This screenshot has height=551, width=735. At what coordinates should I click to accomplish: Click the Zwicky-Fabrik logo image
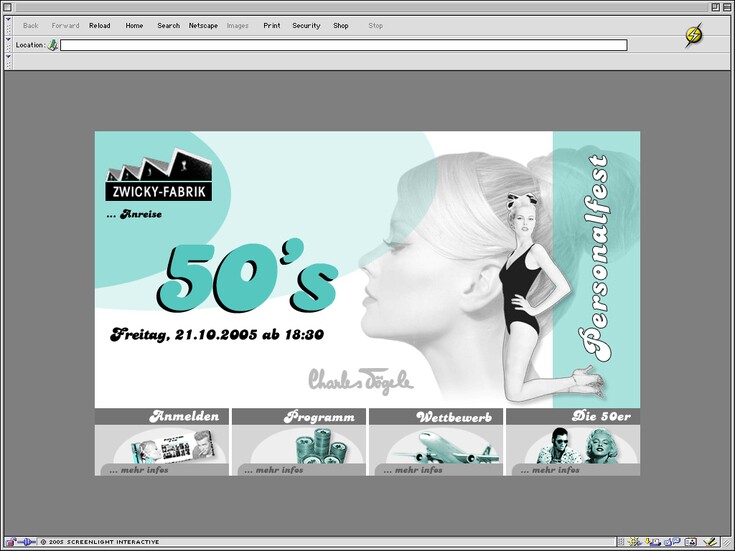[159, 174]
